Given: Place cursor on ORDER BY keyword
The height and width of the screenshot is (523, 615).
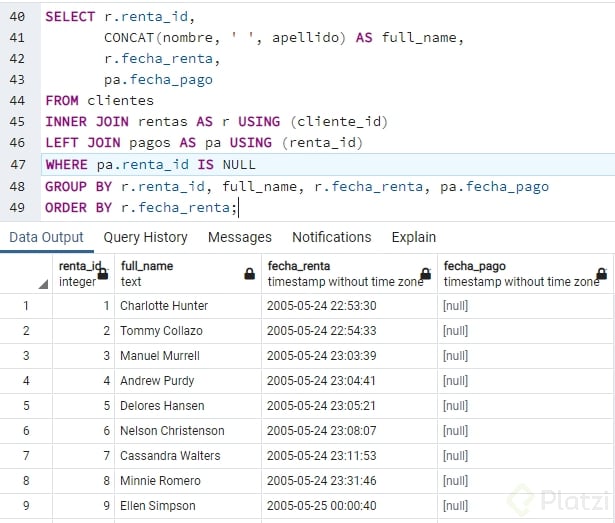Looking at the screenshot, I should (x=78, y=208).
